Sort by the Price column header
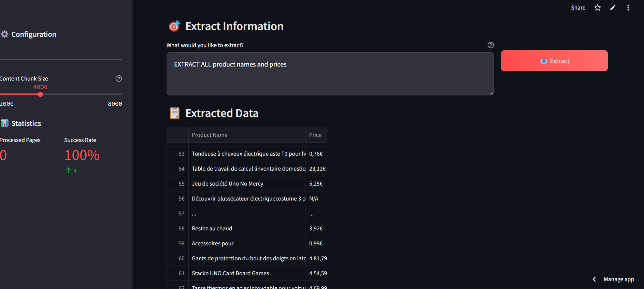 click(316, 135)
